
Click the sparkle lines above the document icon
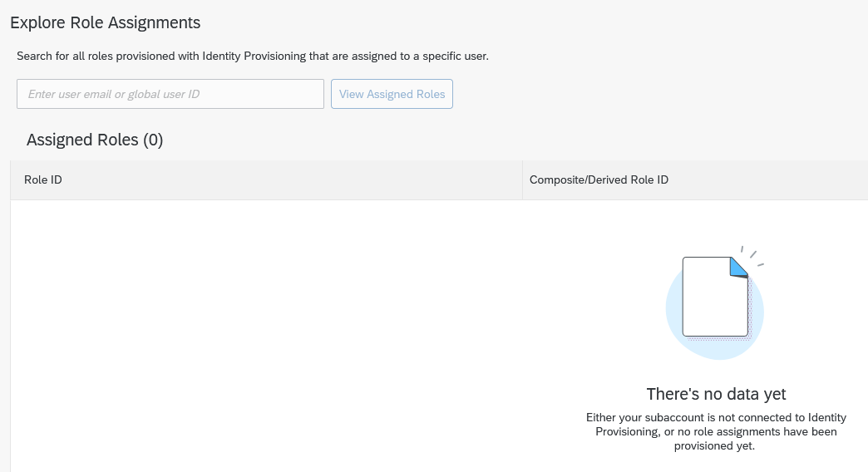752,256
